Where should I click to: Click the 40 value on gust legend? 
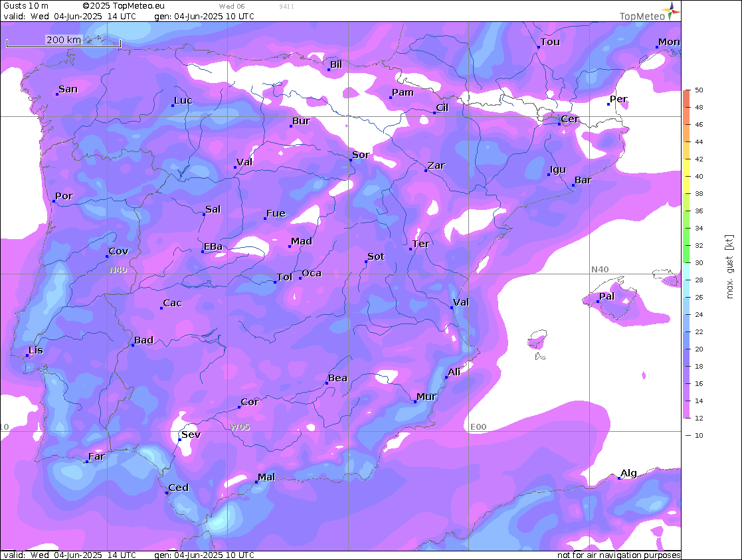[699, 176]
